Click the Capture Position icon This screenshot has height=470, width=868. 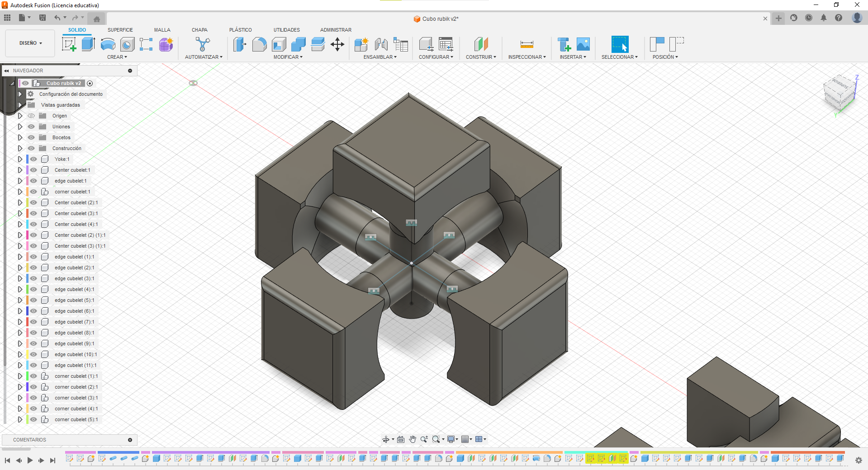coord(657,44)
